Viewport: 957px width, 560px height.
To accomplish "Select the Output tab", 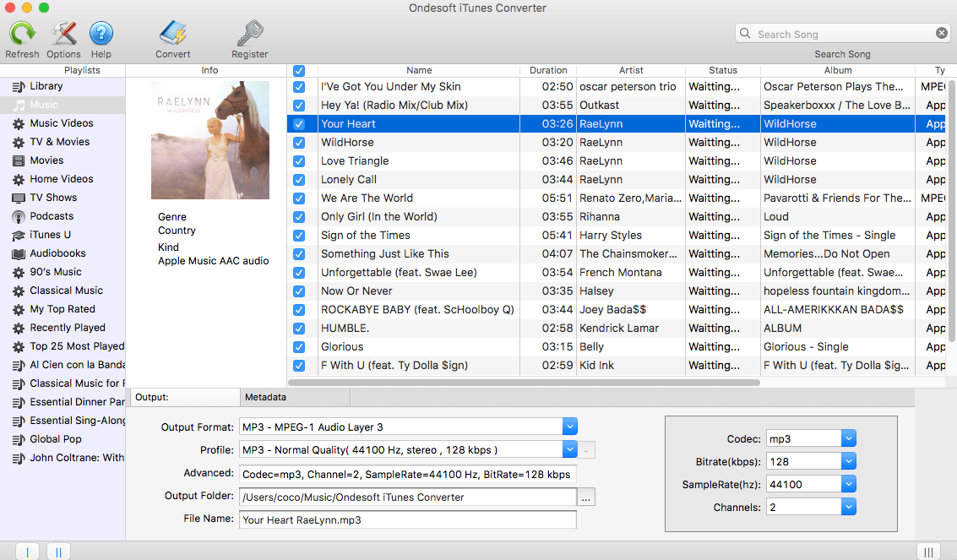I will click(187, 396).
